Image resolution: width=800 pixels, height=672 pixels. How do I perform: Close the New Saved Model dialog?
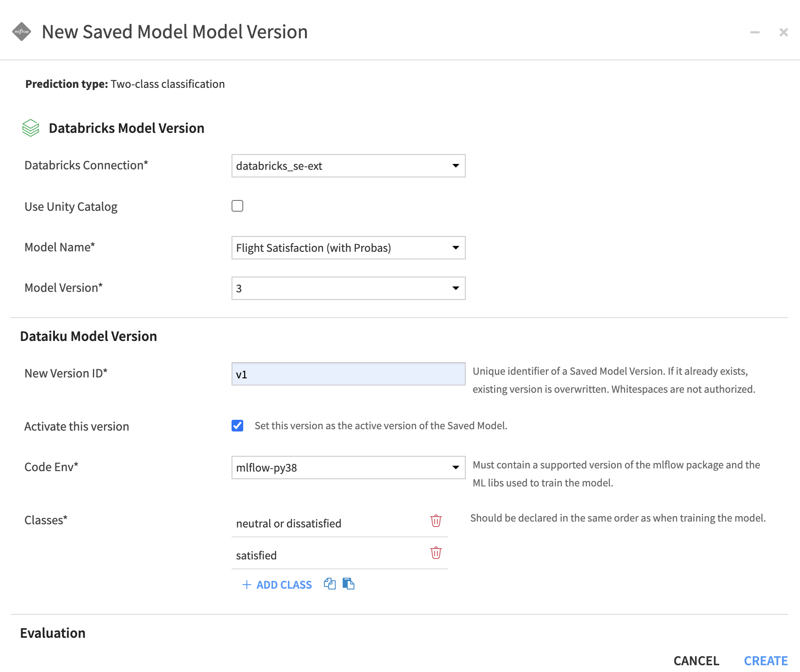[784, 32]
